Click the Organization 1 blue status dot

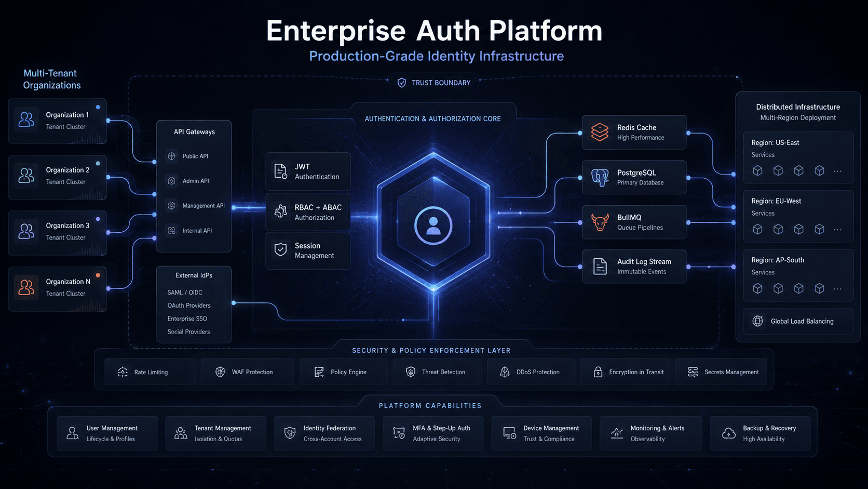click(98, 108)
